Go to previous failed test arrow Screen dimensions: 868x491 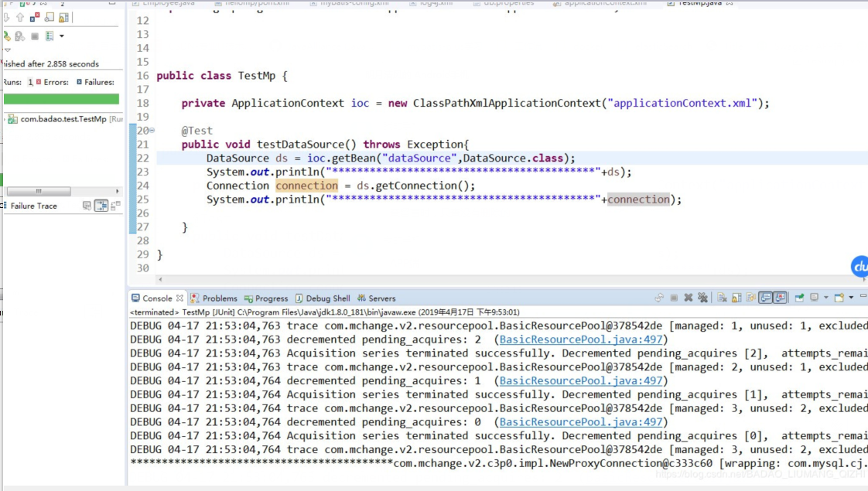pos(20,18)
